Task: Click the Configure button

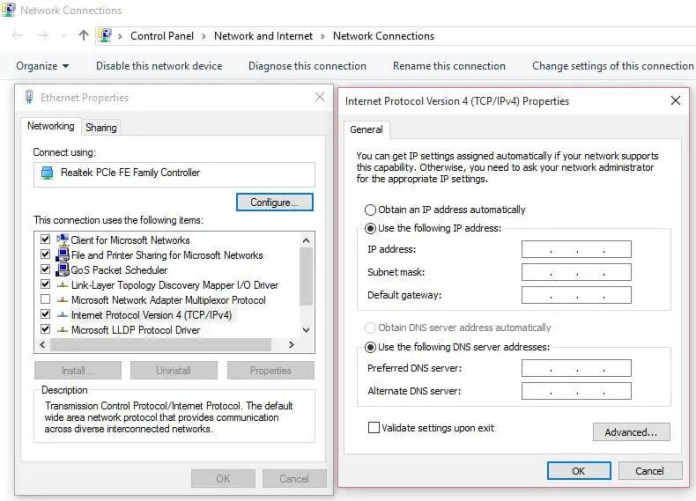Action: [275, 202]
